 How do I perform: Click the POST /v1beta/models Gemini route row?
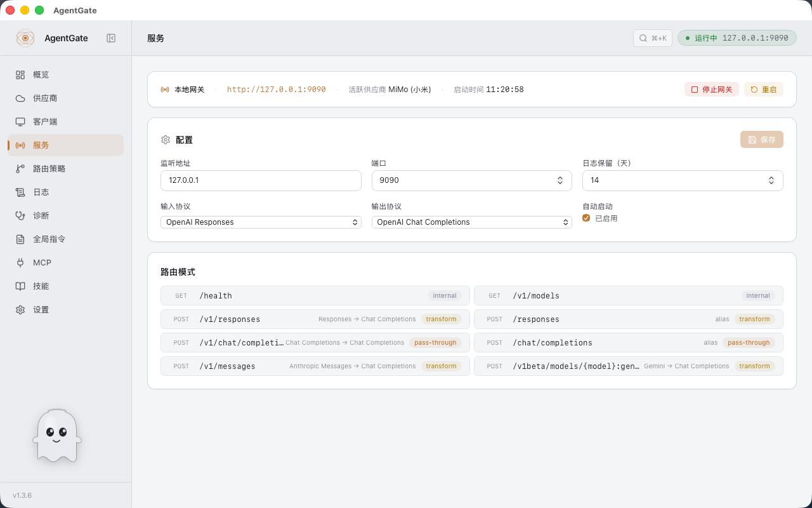(629, 366)
